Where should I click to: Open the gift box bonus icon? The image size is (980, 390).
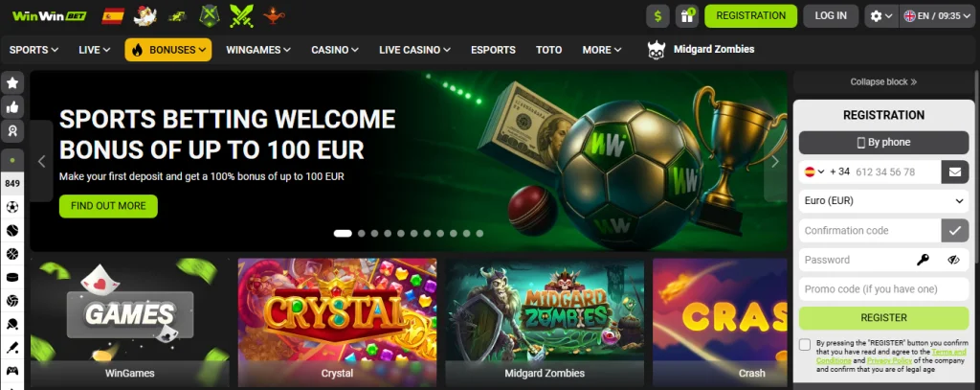[687, 16]
